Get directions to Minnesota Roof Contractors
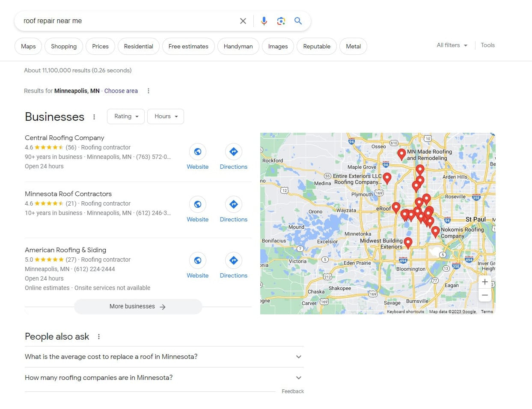Screen dimensions: 532x409 click(233, 205)
